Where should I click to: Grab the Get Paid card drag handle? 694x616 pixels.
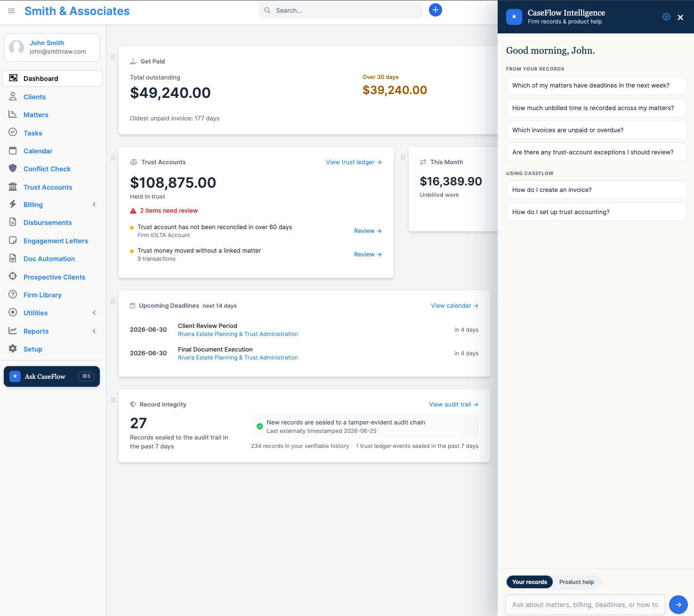[113, 57]
